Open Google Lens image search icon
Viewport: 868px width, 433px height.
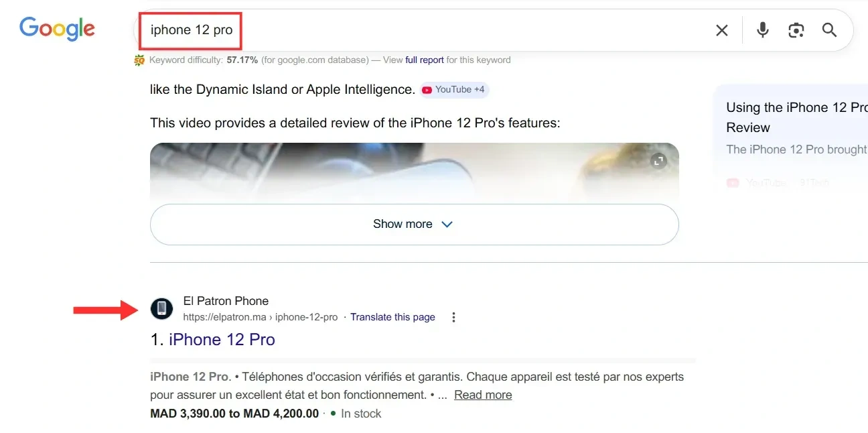(x=796, y=30)
